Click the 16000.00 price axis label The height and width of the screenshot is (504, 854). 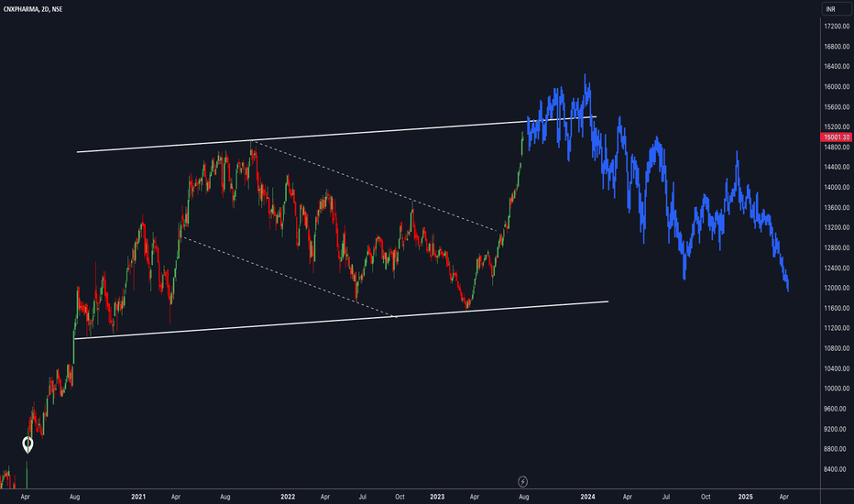pos(836,87)
